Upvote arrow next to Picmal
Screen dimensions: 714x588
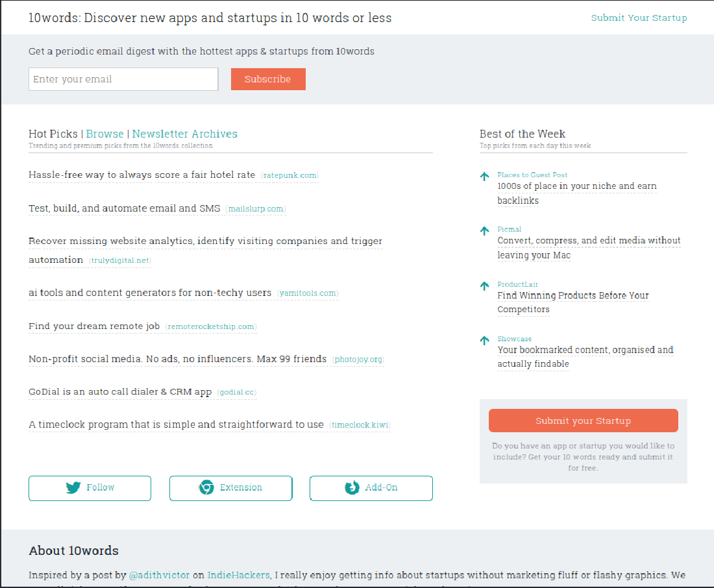point(484,230)
